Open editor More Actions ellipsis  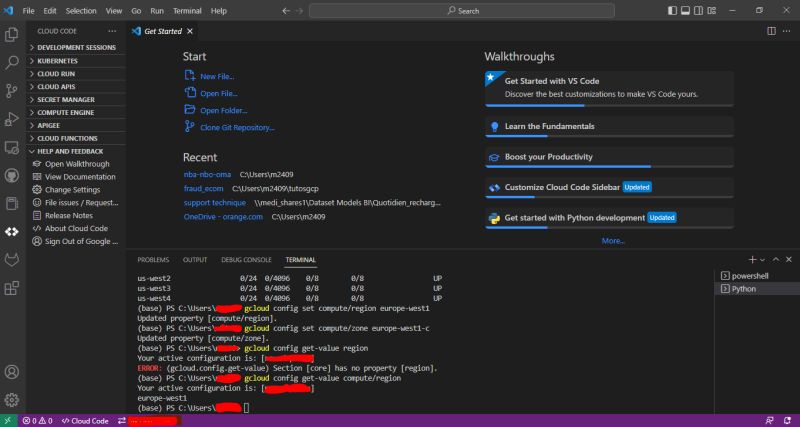tap(786, 31)
